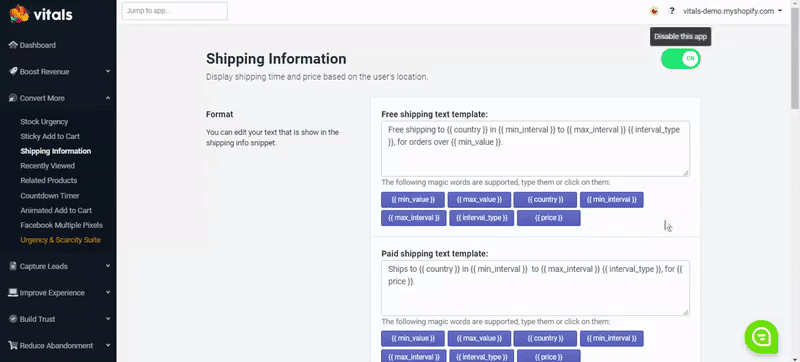Click the Capture Leads icon

[13, 266]
